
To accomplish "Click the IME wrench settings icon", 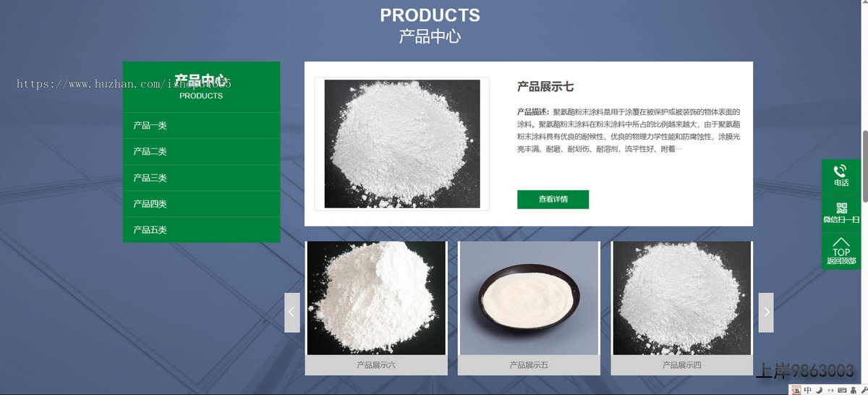I will point(864,390).
